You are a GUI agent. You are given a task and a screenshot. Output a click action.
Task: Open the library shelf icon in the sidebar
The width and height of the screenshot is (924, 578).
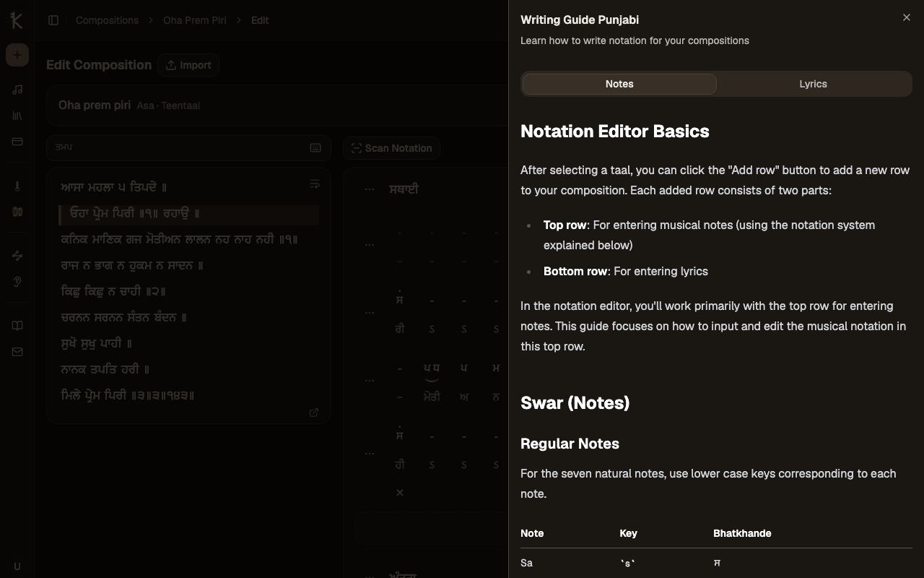[x=17, y=116]
